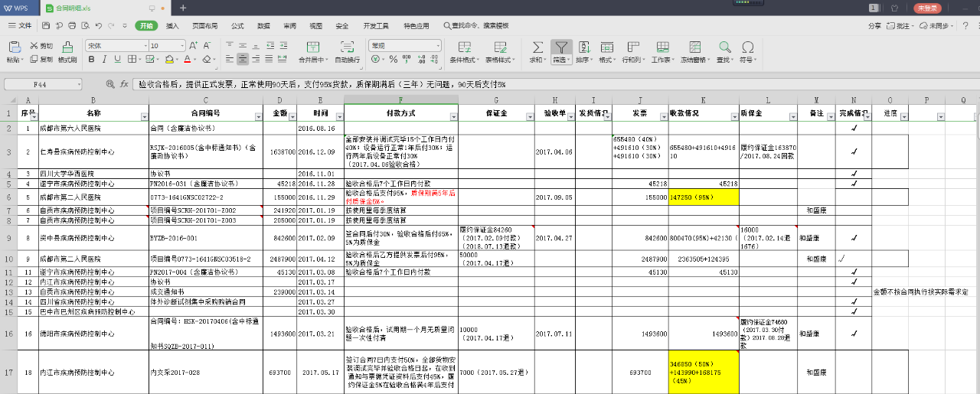
Task: Open the 公式 (Formulas) ribbon tab
Action: click(237, 26)
